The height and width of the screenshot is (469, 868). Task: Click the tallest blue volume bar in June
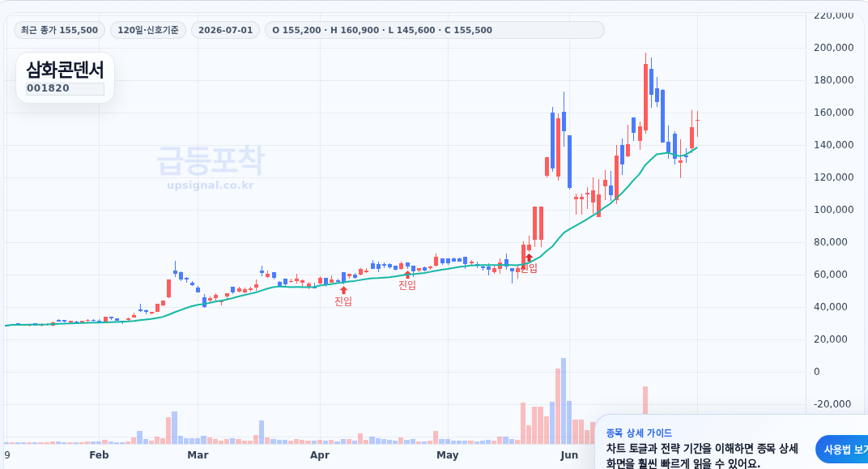click(x=564, y=401)
